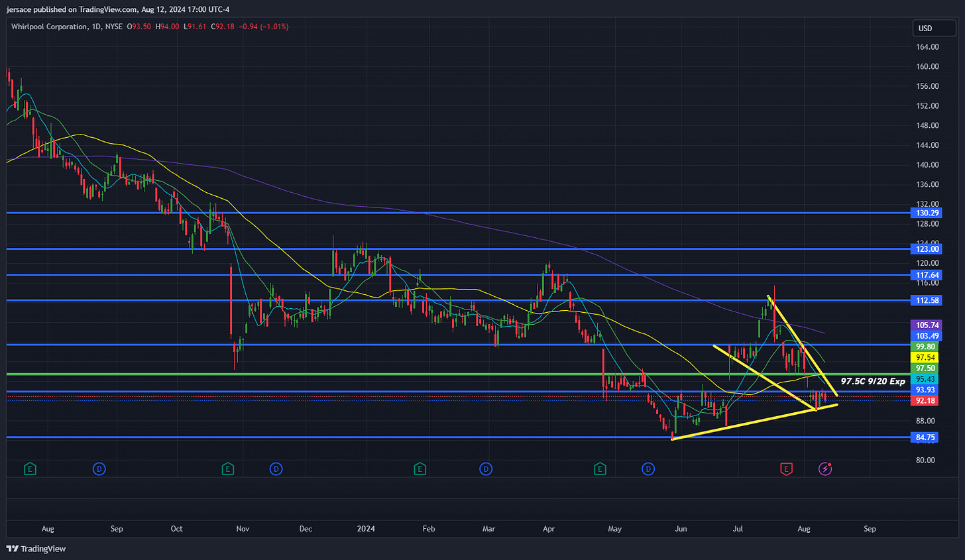965x560 pixels.
Task: Click the Oct label on the time axis
Action: (176, 529)
